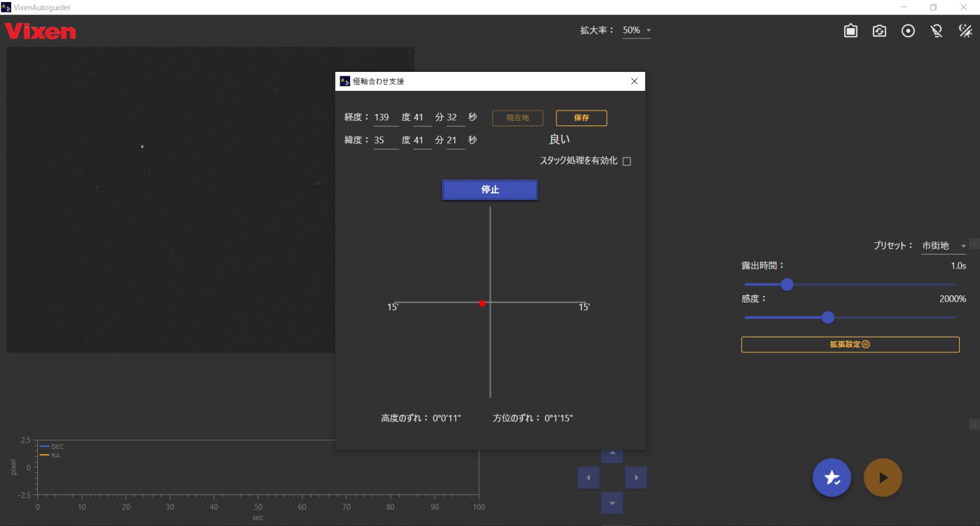Toggle the guide-disable icon in the toolbar

pyautogui.click(x=936, y=30)
